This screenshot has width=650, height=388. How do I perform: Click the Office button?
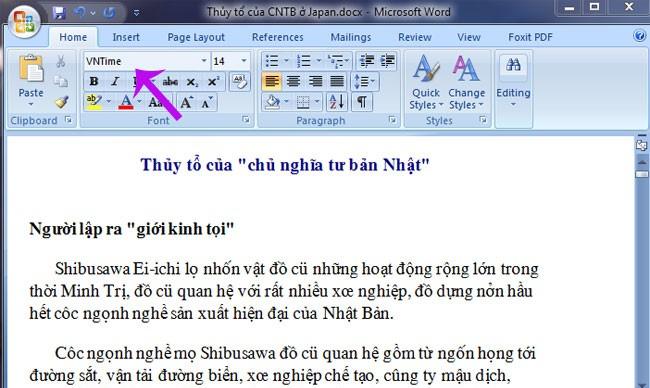click(x=24, y=21)
